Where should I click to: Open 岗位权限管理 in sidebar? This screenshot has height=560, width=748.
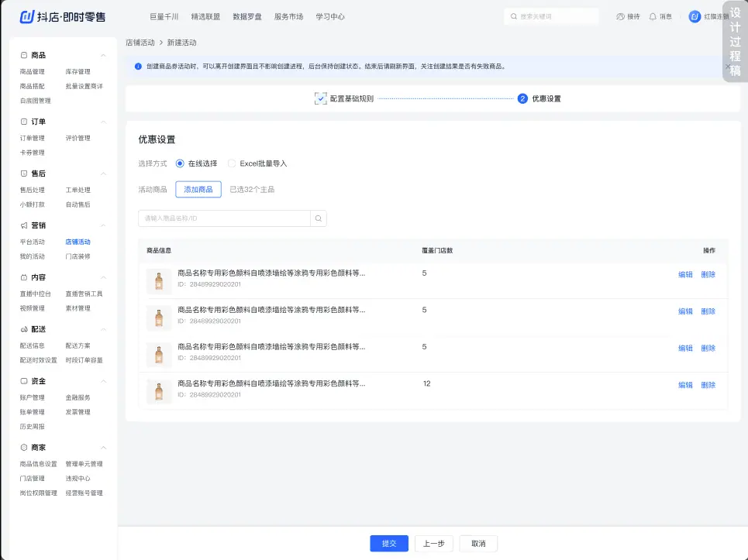(38, 493)
